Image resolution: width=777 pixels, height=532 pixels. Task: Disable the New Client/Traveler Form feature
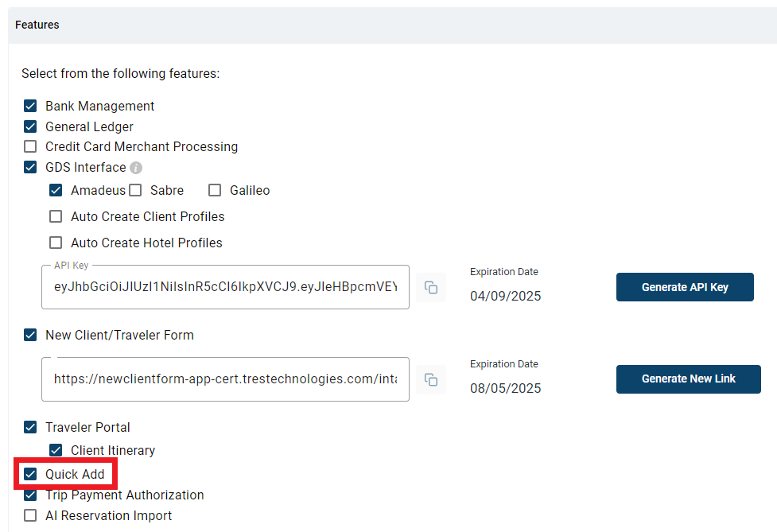pos(29,335)
